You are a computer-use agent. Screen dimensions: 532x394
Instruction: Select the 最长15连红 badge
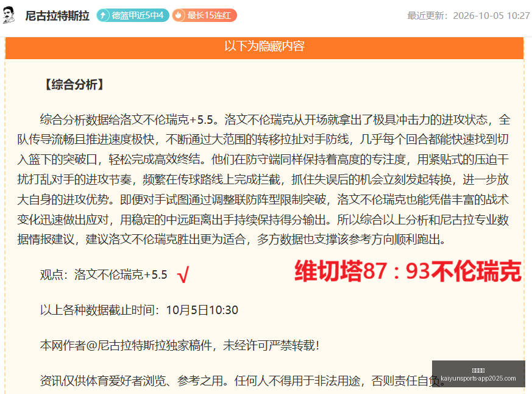(x=204, y=15)
